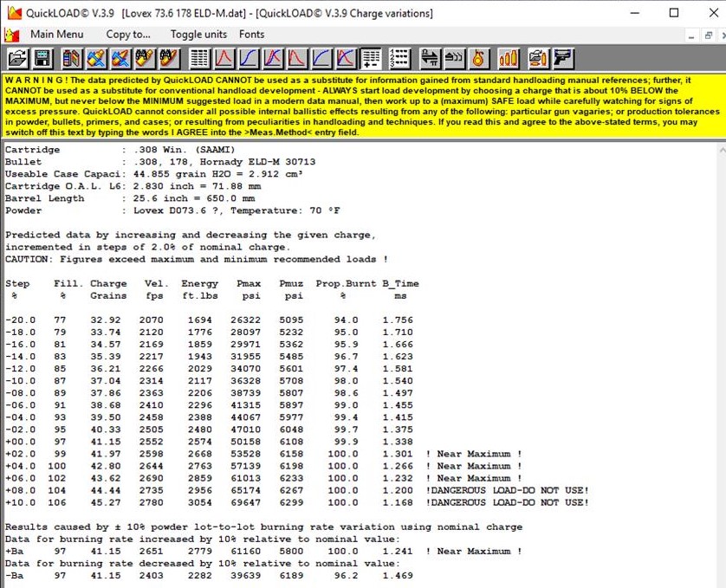Click the pistol toolbar icon
Image resolution: width=726 pixels, height=588 pixels.
tap(563, 59)
